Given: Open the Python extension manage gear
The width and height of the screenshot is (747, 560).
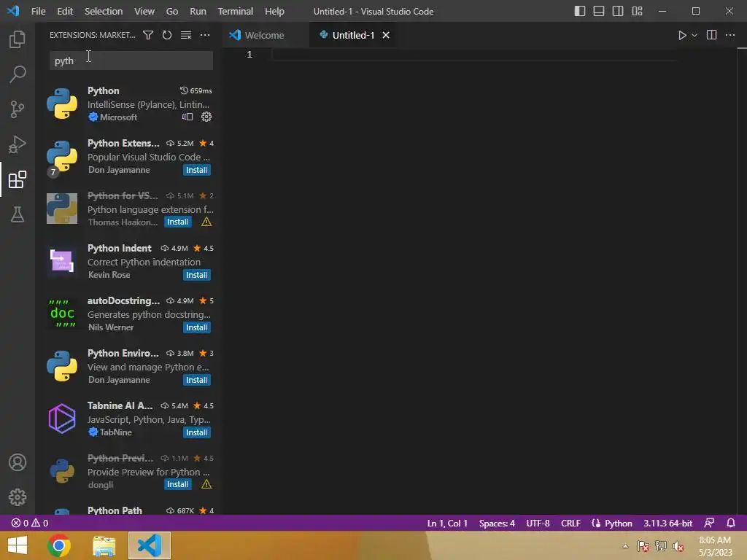Looking at the screenshot, I should pos(206,117).
